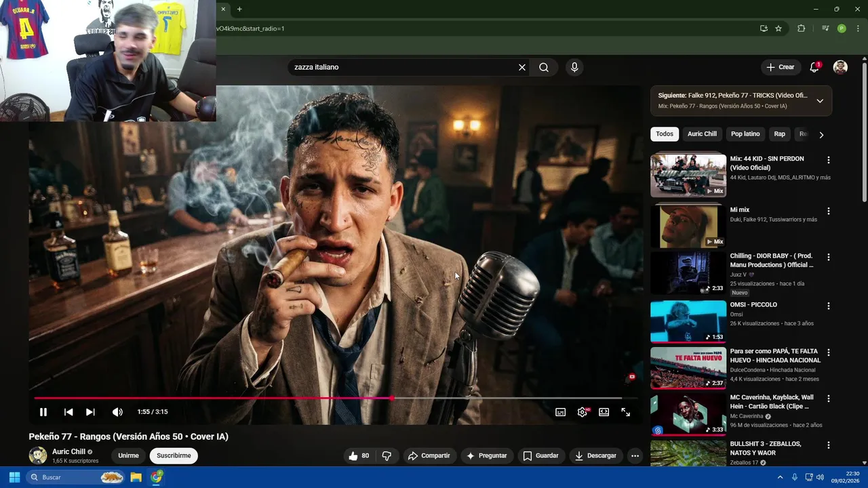Toggle subtitles on the player
The width and height of the screenshot is (868, 488).
[561, 412]
